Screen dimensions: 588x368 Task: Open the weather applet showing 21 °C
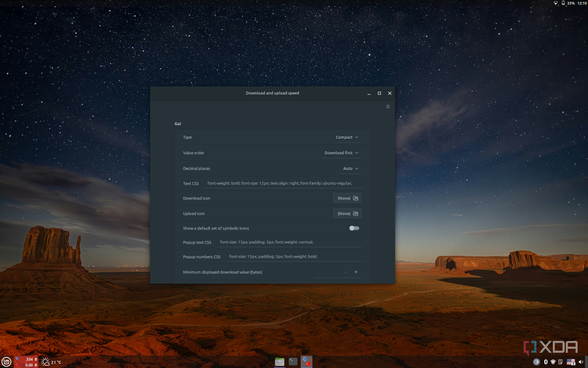[x=51, y=362]
